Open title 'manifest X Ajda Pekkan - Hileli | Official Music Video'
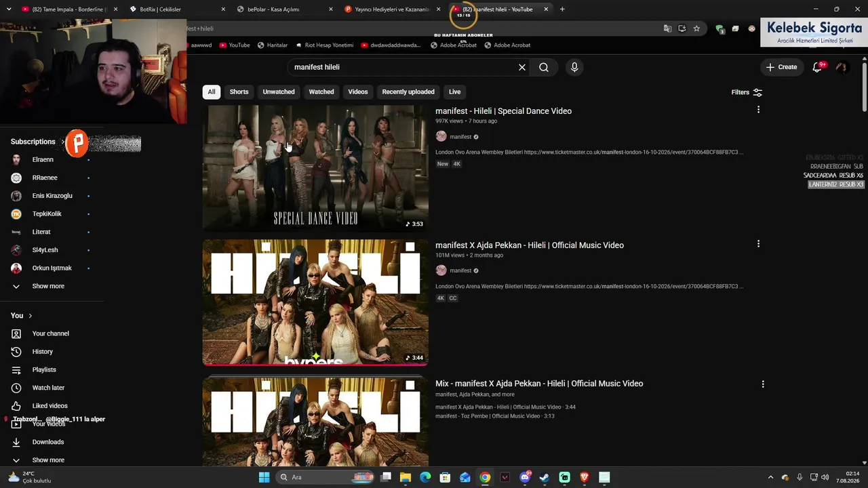 pyautogui.click(x=530, y=245)
